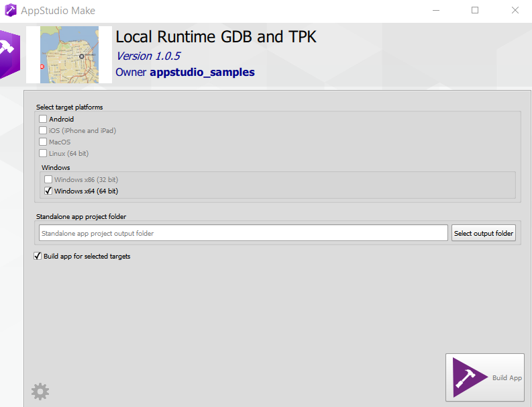Maximize the AppStudio Make window
532x407 pixels.
[x=475, y=11]
